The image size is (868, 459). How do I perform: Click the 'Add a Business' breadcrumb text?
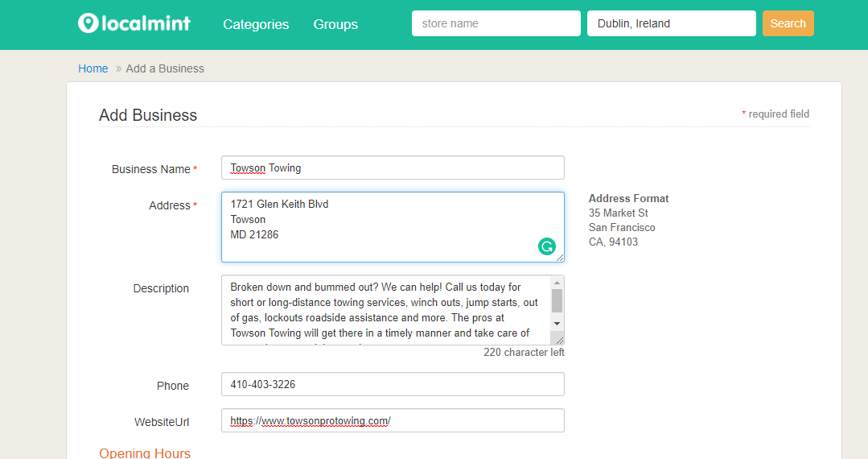[165, 68]
